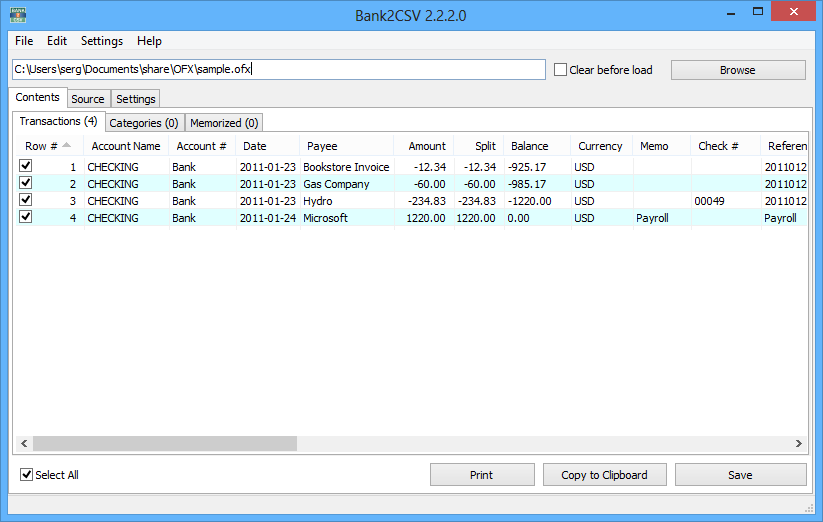Click the Bank2CSV app icon in title bar
823x522 pixels.
click(18, 15)
